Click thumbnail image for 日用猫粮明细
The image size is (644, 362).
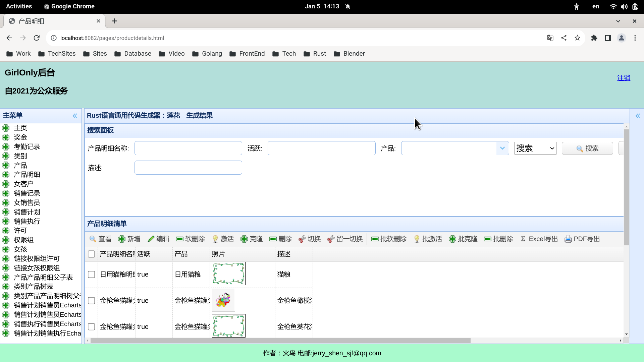pyautogui.click(x=229, y=274)
